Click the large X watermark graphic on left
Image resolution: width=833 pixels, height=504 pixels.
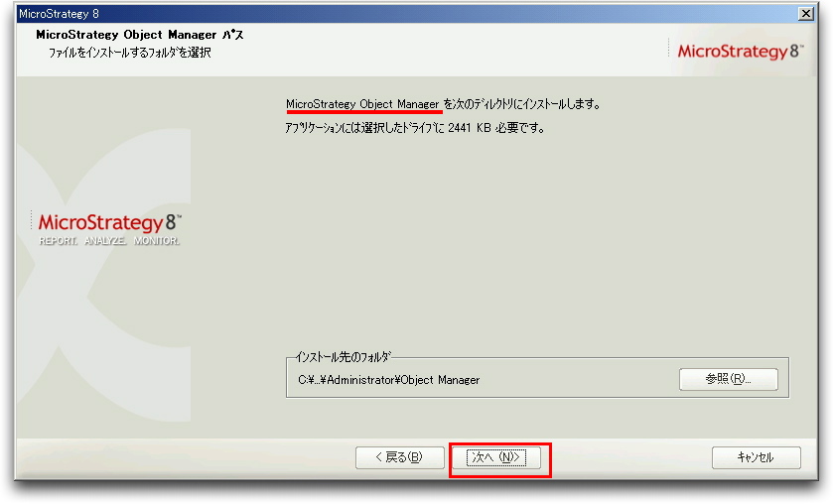tap(103, 276)
